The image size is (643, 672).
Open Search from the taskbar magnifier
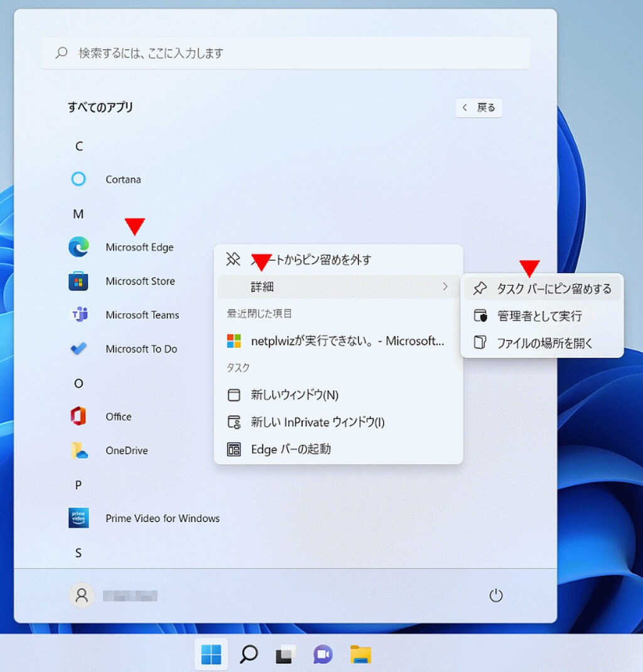point(249,654)
